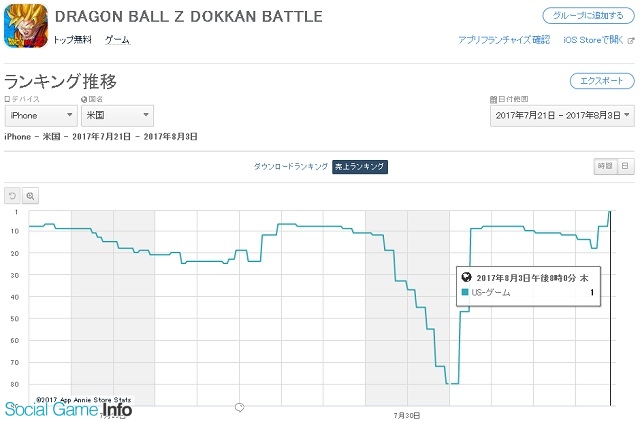Open the 米国 country dropdown

[x=118, y=115]
